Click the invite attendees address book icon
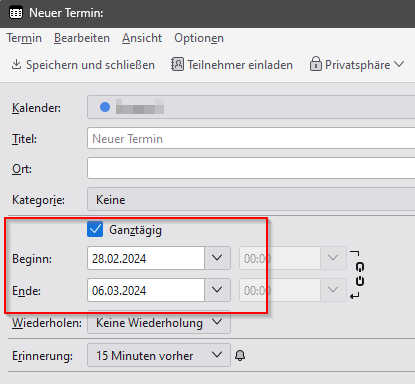 (177, 64)
